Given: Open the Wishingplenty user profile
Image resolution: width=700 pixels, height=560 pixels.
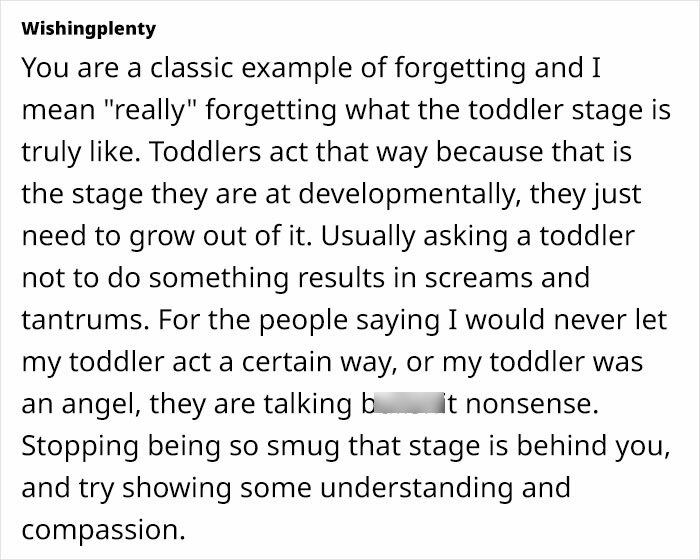Looking at the screenshot, I should (x=88, y=29).
